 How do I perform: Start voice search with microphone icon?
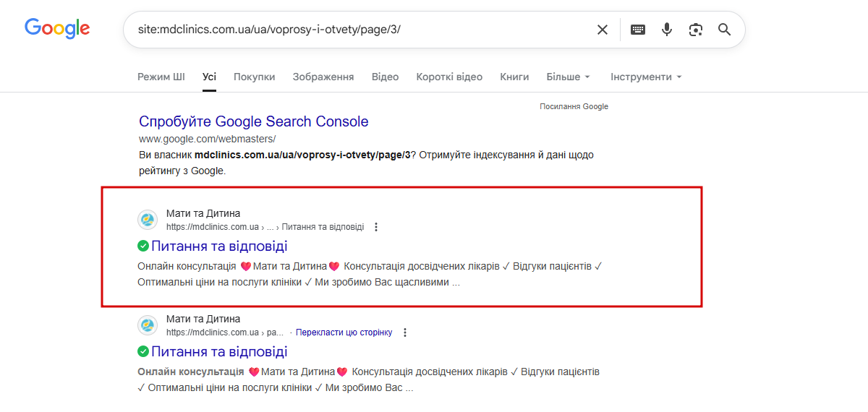[x=666, y=30]
